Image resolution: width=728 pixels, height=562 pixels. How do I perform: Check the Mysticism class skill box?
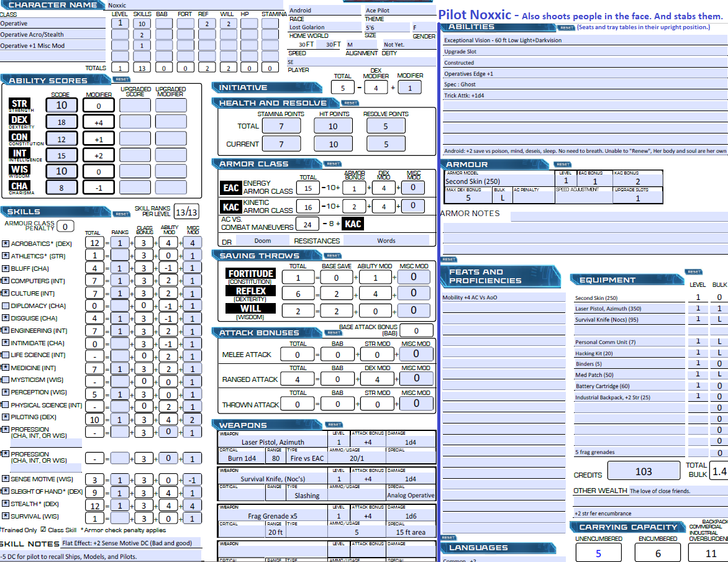point(6,380)
